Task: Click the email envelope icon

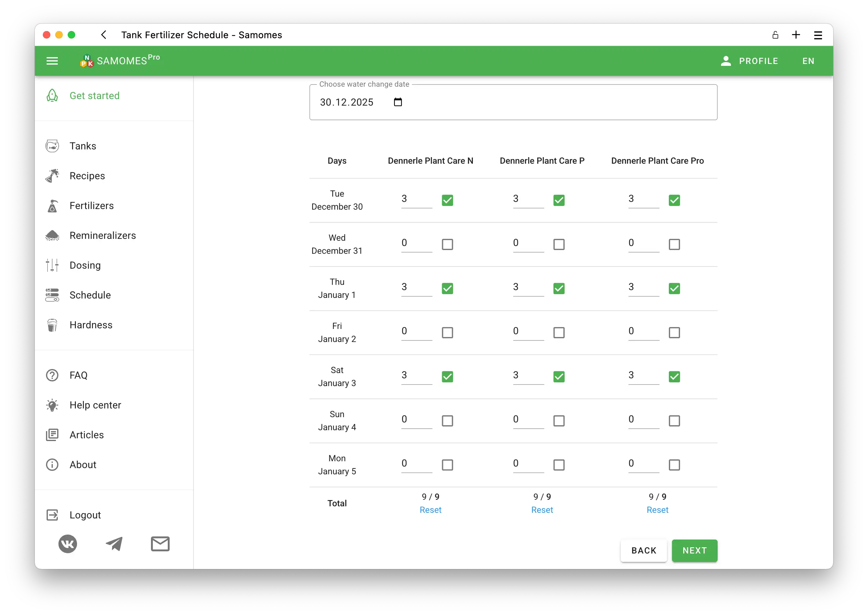Action: 160,544
